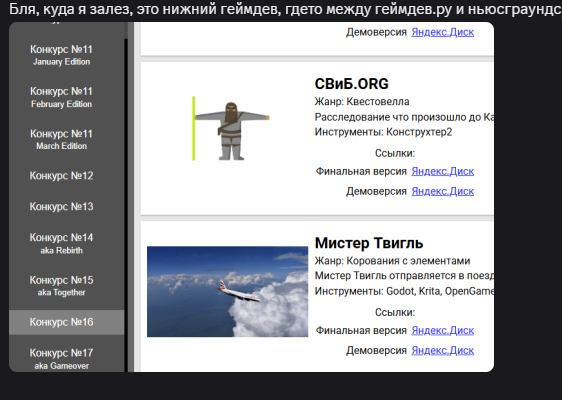The width and height of the screenshot is (562, 400).
Task: Open Мистер Твигль final version Яндекс.Диск link
Action: click(x=443, y=330)
